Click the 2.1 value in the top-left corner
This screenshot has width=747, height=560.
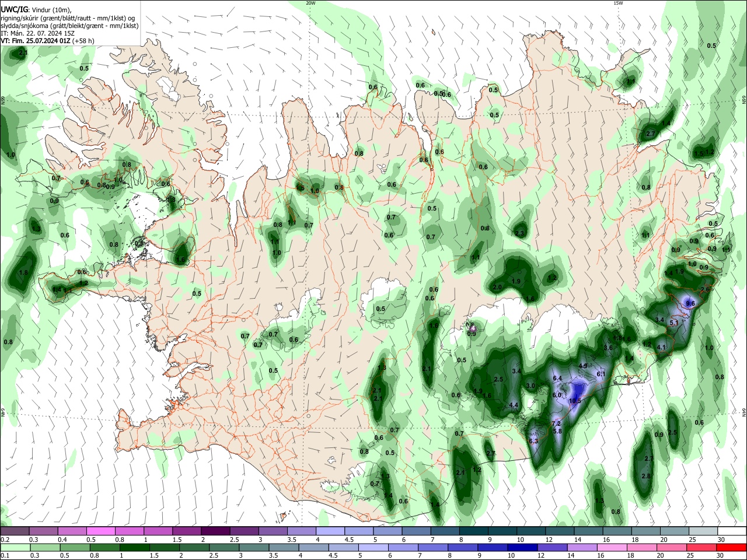click(x=23, y=53)
